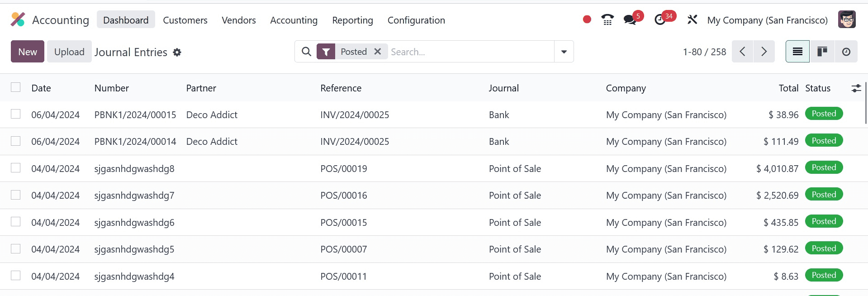Open the Dashboard menu
Image resolution: width=868 pixels, height=296 pixels.
(x=126, y=20)
